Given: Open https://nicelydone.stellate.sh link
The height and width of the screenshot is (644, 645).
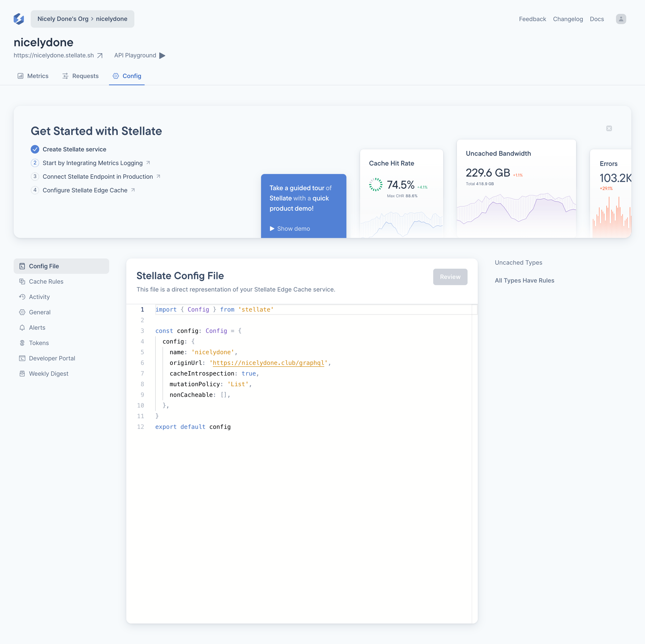Looking at the screenshot, I should (54, 55).
